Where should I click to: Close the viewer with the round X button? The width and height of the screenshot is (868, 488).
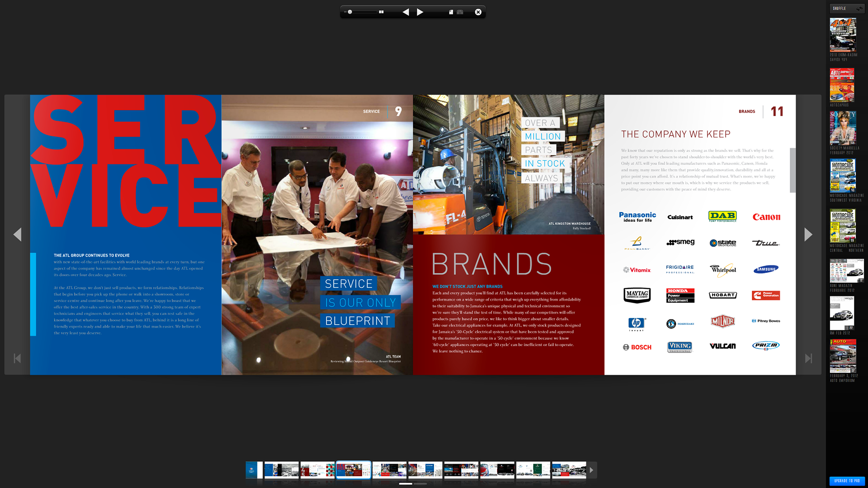click(x=478, y=12)
